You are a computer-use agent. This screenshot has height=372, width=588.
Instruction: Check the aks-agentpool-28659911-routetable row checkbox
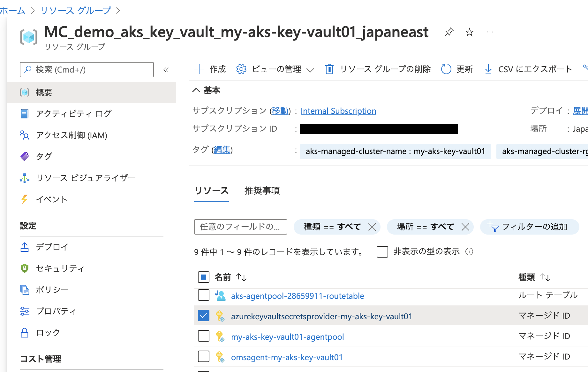pyautogui.click(x=204, y=295)
